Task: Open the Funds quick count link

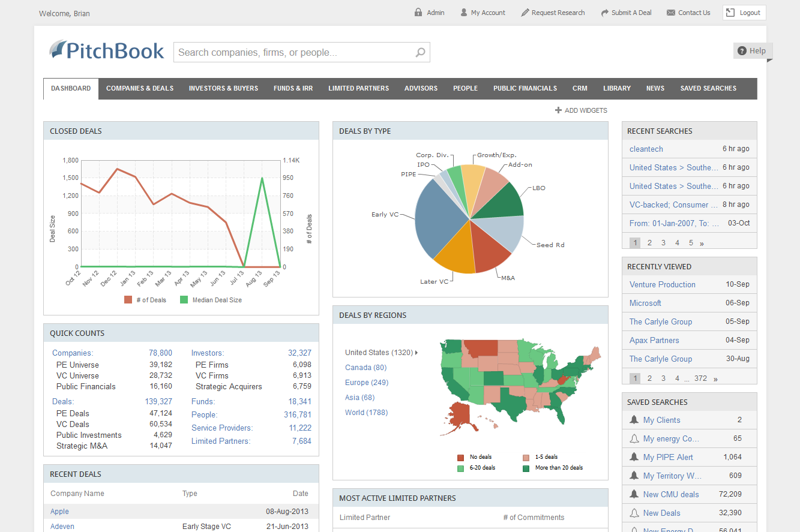Action: (x=203, y=401)
